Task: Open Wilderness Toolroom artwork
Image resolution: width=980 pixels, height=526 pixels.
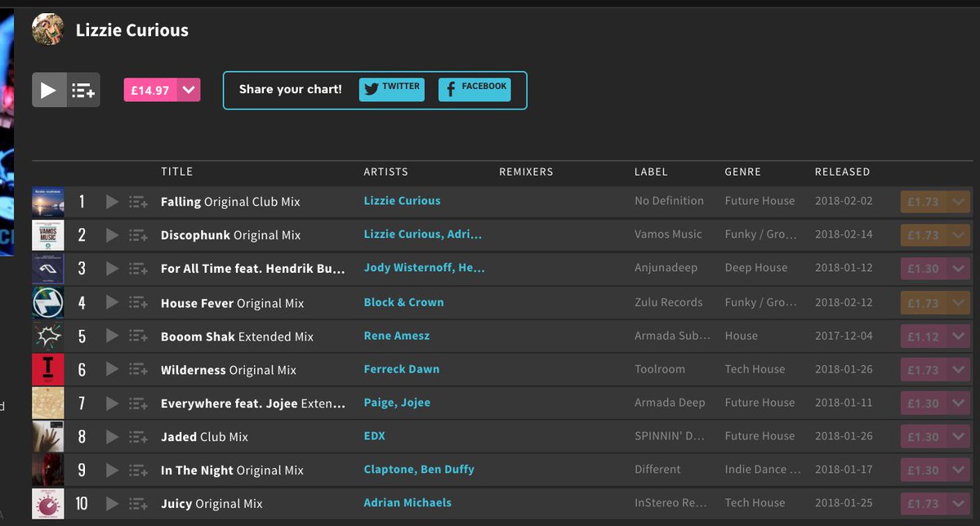Action: point(47,370)
